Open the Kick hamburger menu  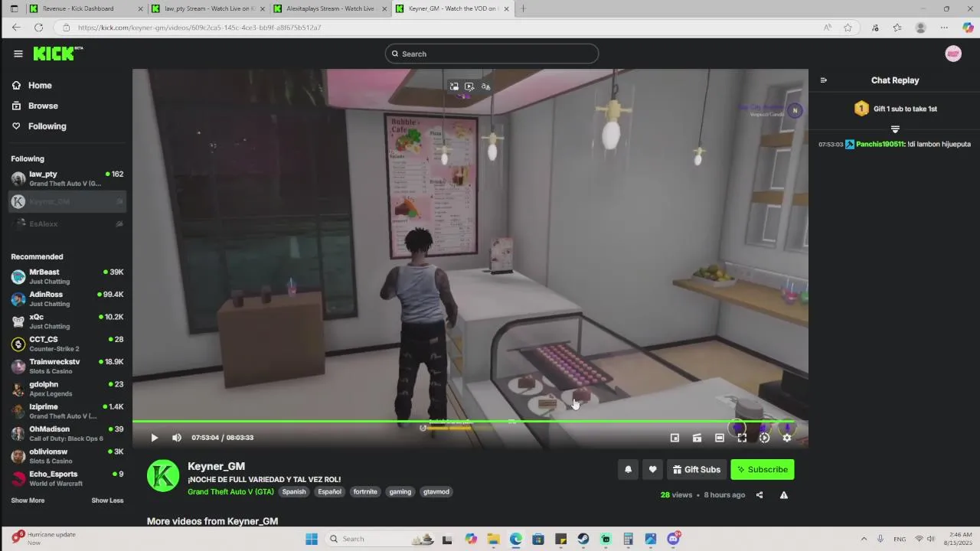pyautogui.click(x=18, y=54)
